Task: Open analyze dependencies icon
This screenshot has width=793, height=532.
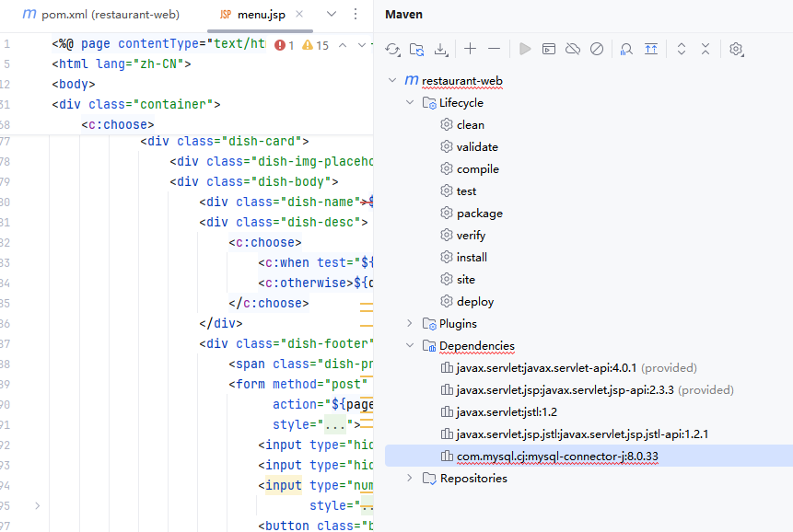Action: [x=626, y=49]
